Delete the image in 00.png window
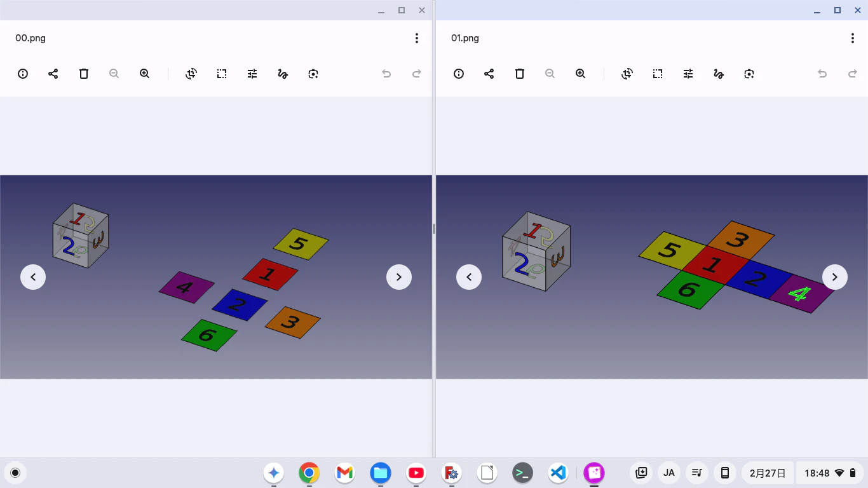Screen dimensions: 868x488 point(84,74)
